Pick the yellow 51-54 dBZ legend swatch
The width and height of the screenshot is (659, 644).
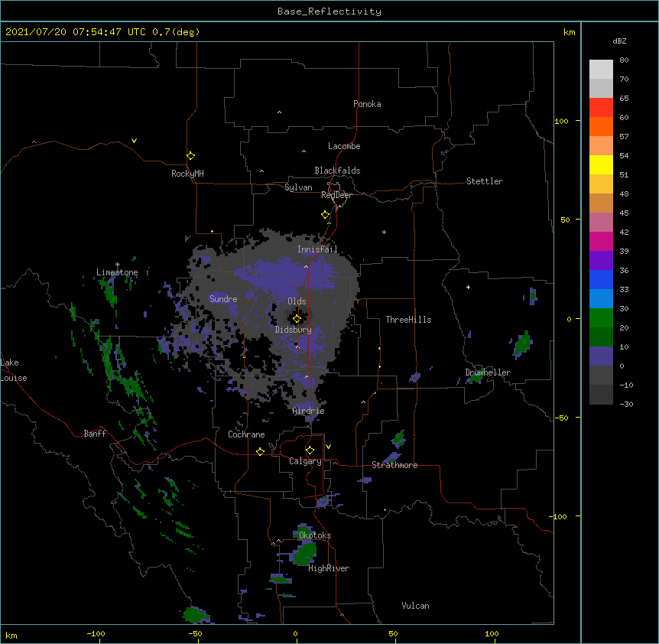pyautogui.click(x=601, y=164)
